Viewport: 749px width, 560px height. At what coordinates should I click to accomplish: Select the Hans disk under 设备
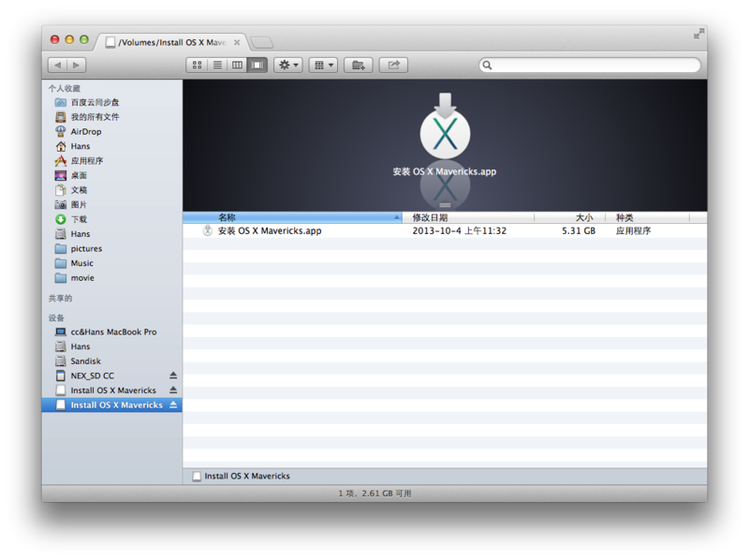(81, 346)
